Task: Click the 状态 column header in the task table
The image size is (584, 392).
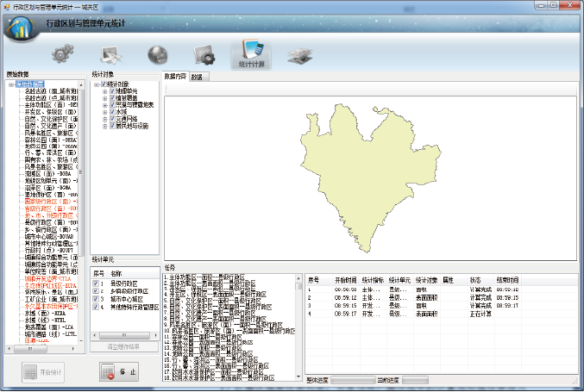Action: [475, 280]
